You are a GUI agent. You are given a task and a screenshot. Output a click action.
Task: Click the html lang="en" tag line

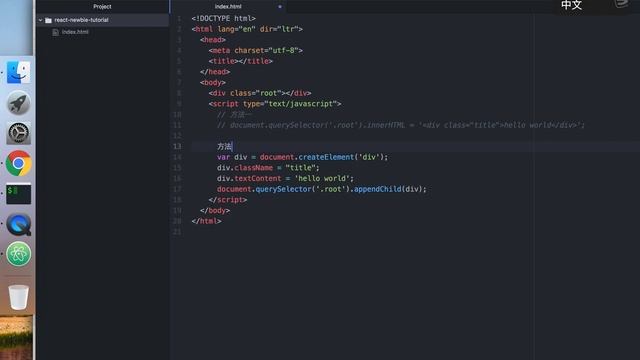coord(247,29)
